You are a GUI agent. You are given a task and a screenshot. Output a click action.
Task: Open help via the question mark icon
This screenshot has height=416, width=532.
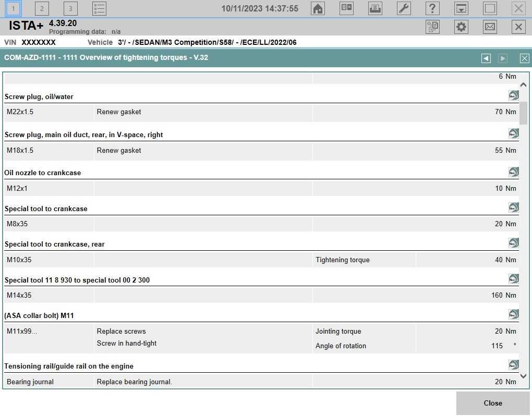click(x=432, y=8)
